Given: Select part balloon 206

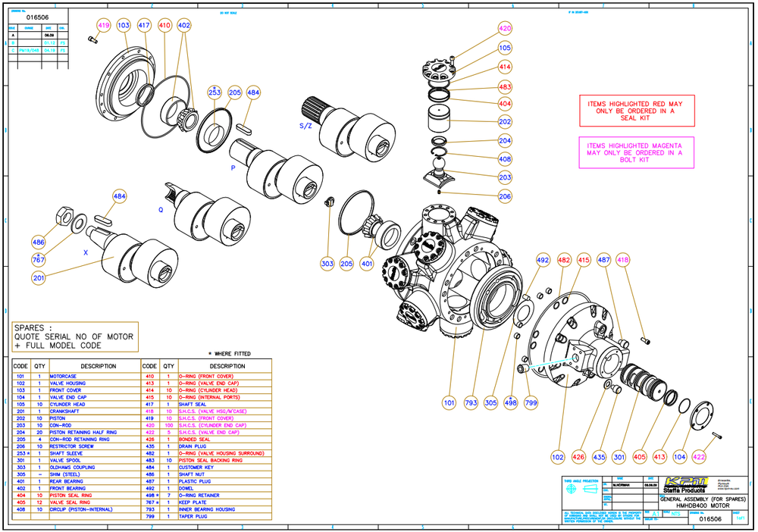Looking at the screenshot, I should coord(505,197).
